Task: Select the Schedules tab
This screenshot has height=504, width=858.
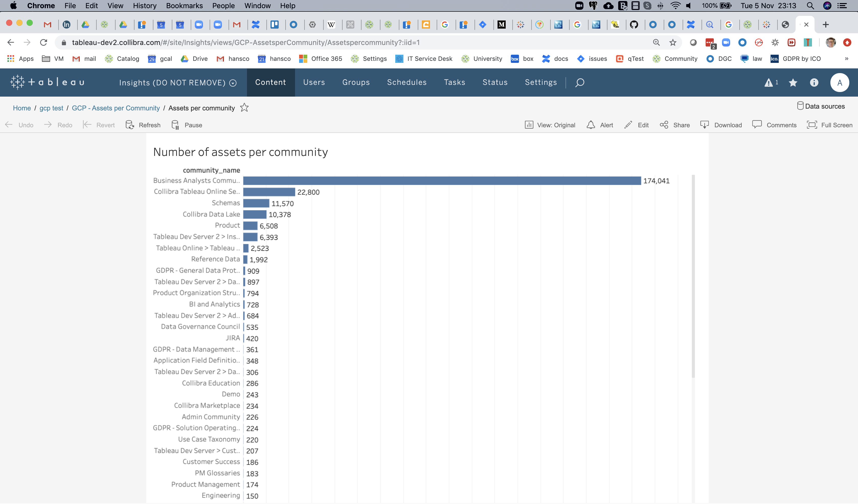Action: (x=407, y=82)
